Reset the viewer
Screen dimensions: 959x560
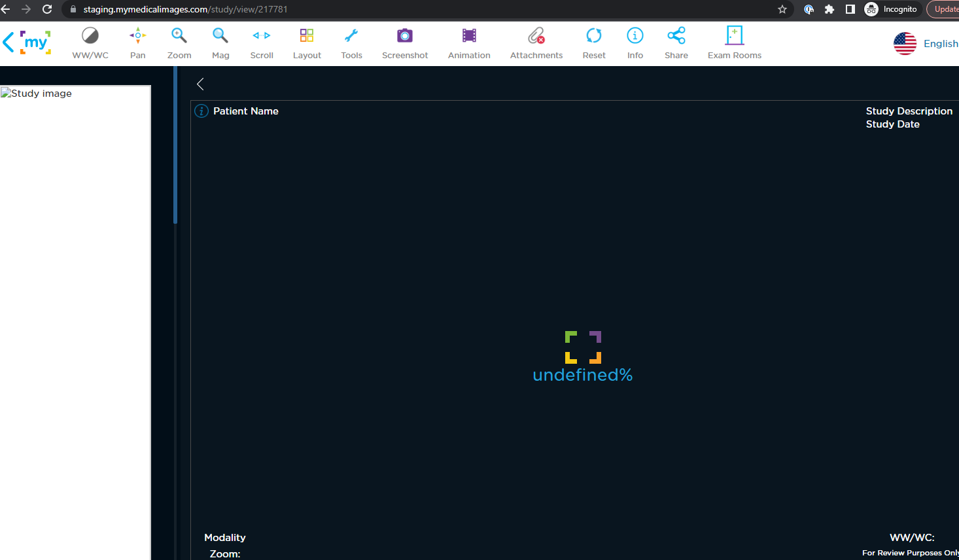[x=594, y=43]
